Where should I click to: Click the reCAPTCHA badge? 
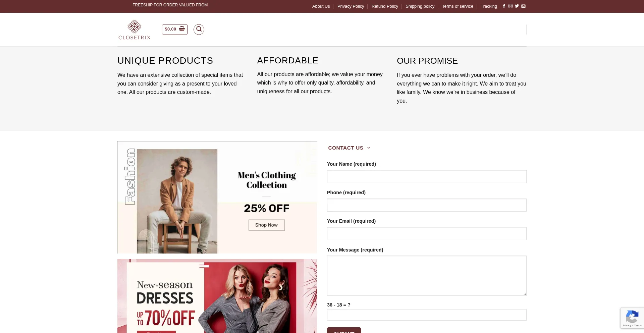tap(632, 318)
